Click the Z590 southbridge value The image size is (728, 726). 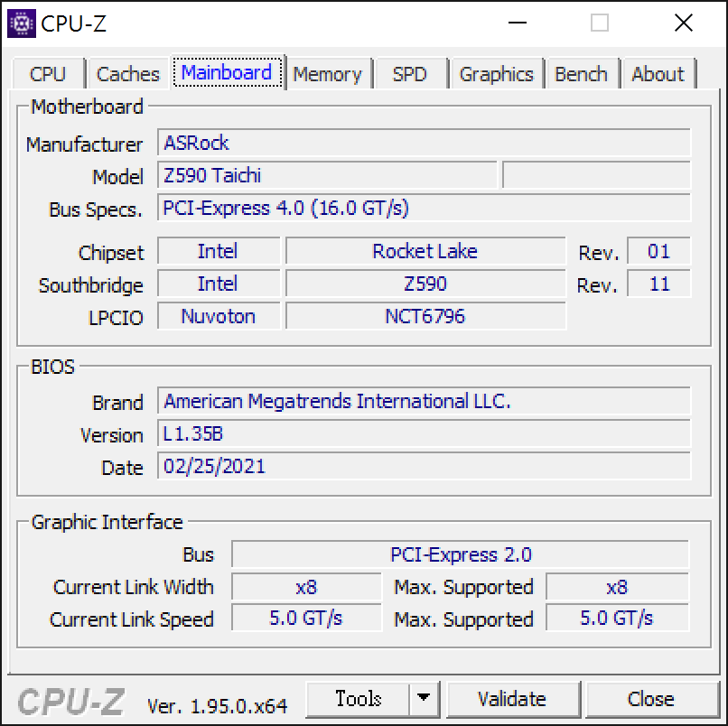point(425,284)
